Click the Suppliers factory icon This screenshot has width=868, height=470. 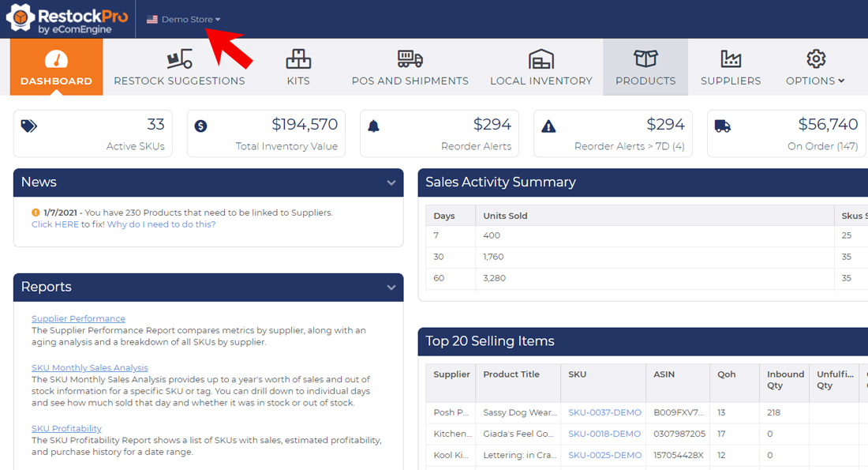click(x=731, y=59)
